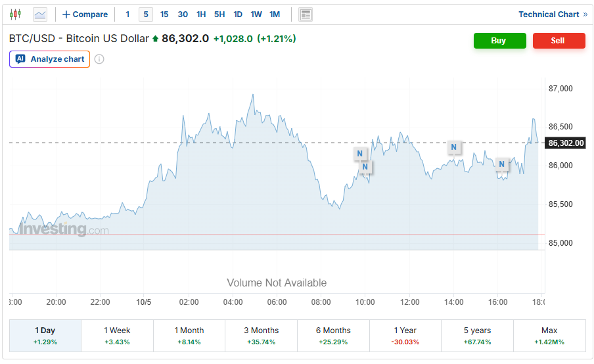Select the 1 Year range tab

tap(405, 336)
